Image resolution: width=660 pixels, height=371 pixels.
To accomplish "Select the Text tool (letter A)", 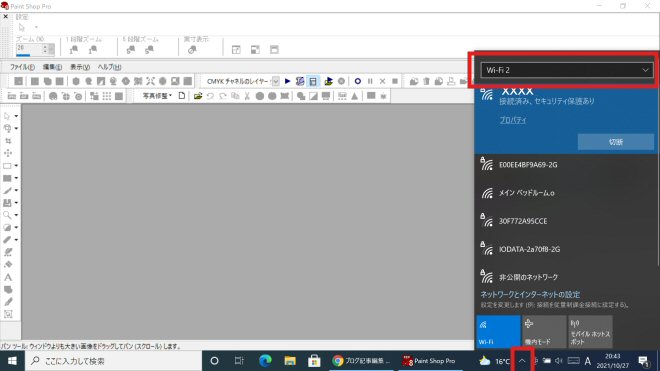I will [x=8, y=277].
